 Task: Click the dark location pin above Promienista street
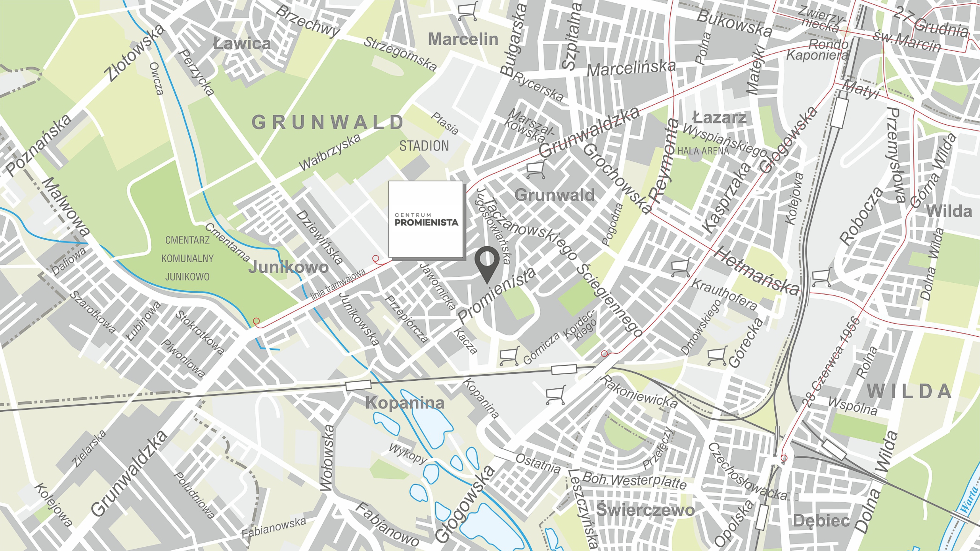pos(487,265)
